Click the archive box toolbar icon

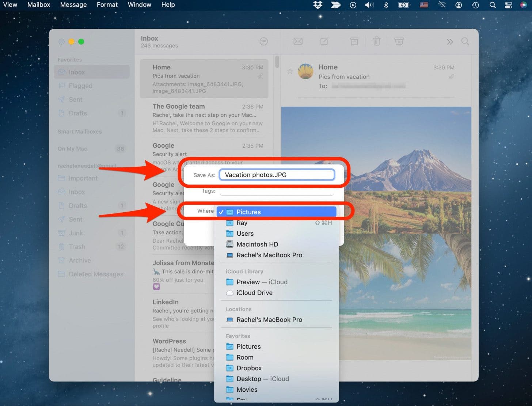tap(354, 41)
